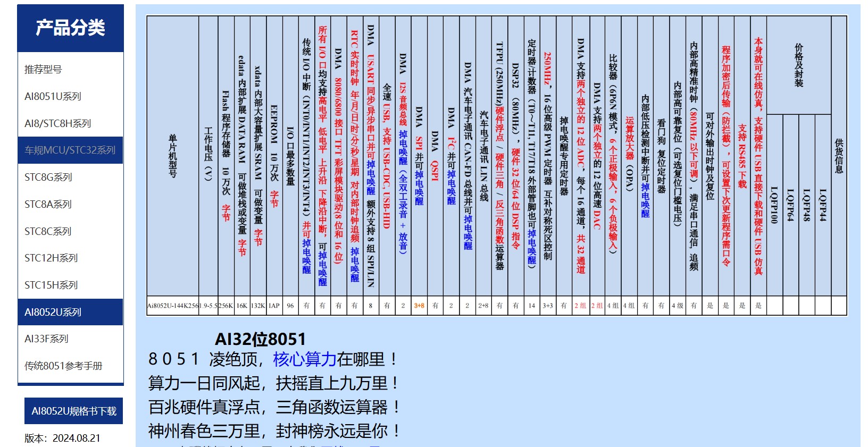The width and height of the screenshot is (868, 447).
Task: Click the 1.9-5.5 voltage cell
Action: pos(208,306)
